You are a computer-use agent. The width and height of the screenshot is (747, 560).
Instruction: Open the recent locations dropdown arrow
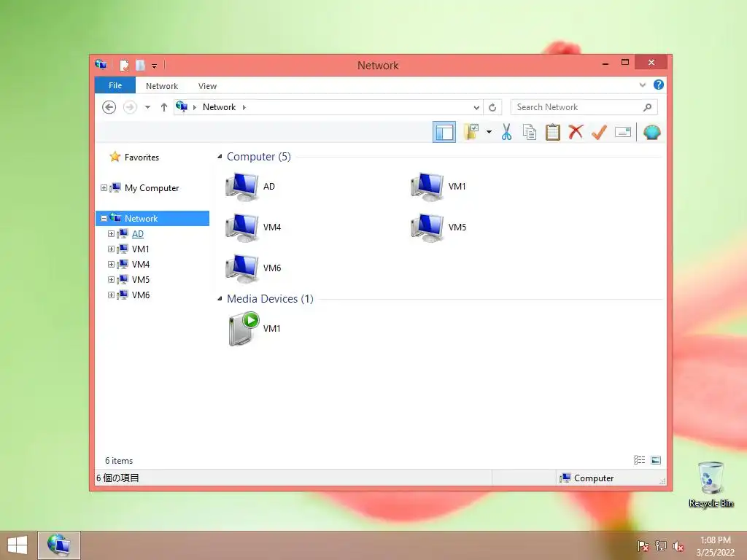(x=147, y=107)
